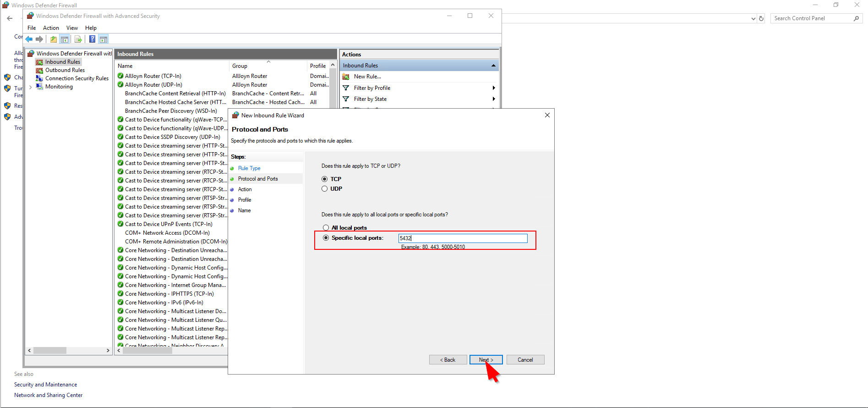Click the specific local ports input field
Image resolution: width=868 pixels, height=408 pixels.
click(x=463, y=238)
